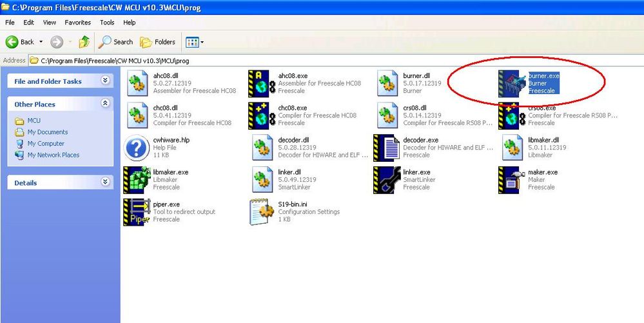
Task: Click the highlighted burner.exe file name
Action: click(x=544, y=76)
